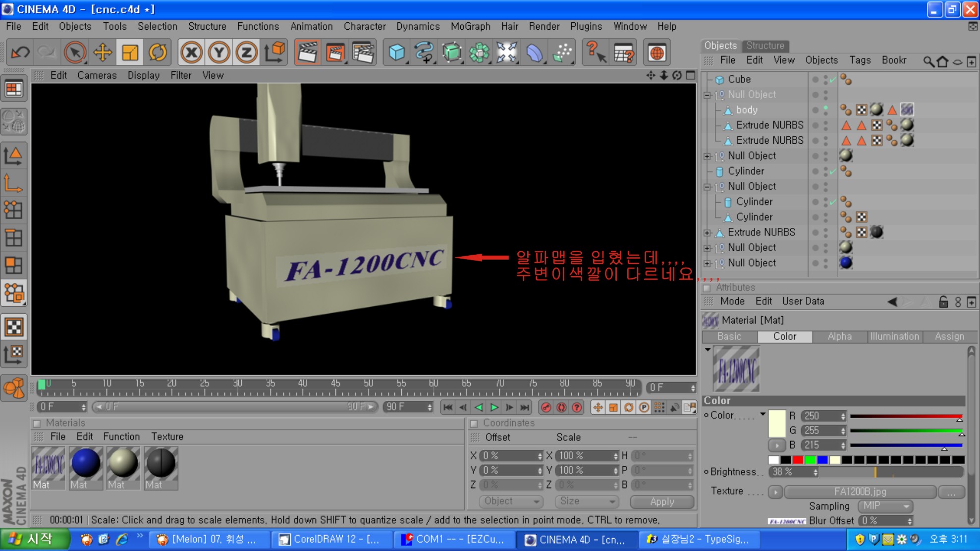Viewport: 980px width, 551px height.
Task: Toggle visibility dots for Cube object
Action: point(825,79)
